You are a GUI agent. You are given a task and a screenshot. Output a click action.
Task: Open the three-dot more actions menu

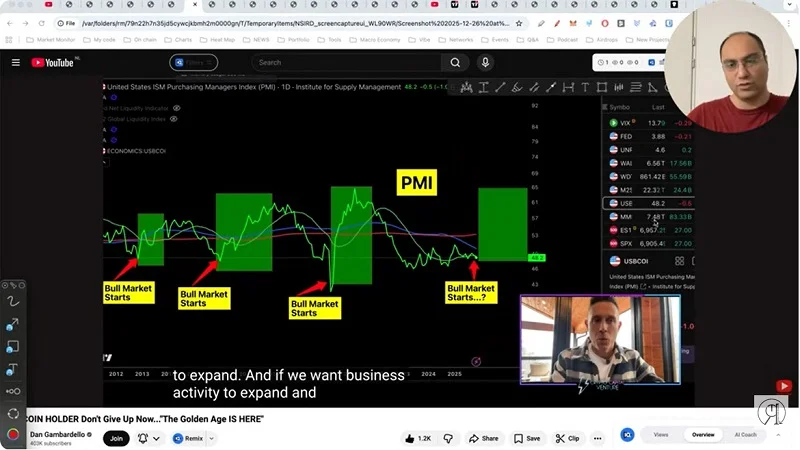click(x=597, y=438)
